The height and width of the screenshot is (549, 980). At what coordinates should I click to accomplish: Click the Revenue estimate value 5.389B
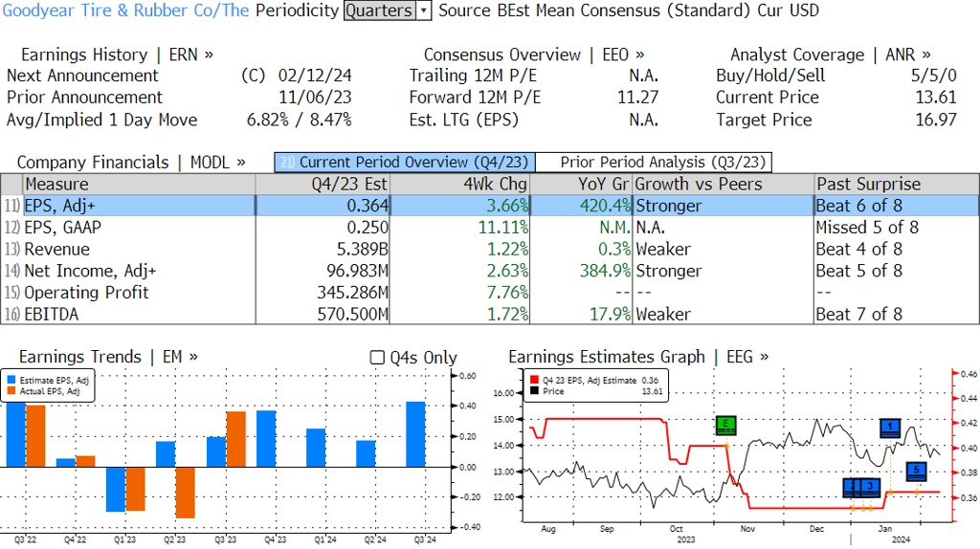pyautogui.click(x=363, y=250)
